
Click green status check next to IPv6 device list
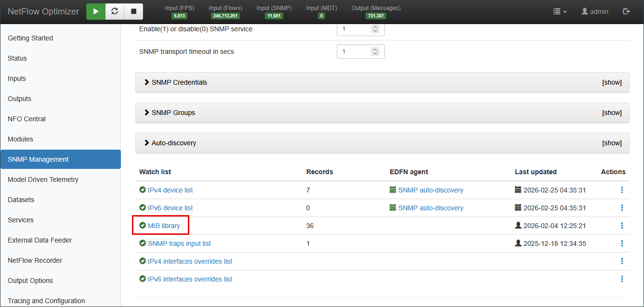tap(143, 208)
